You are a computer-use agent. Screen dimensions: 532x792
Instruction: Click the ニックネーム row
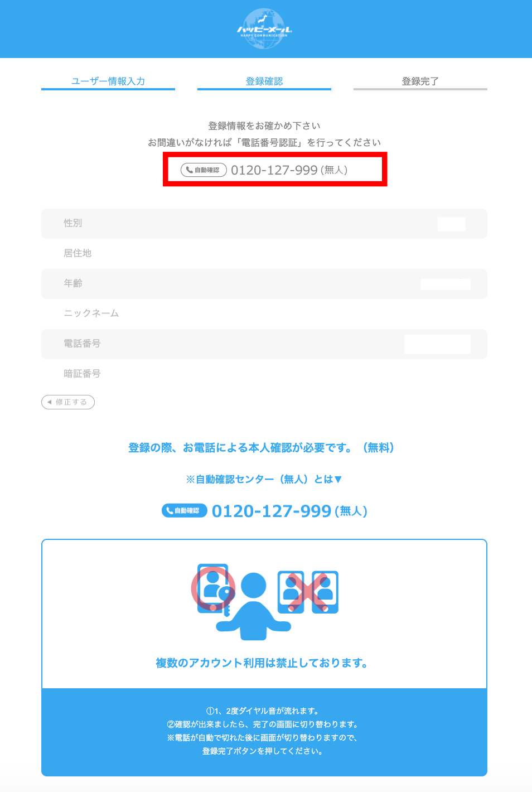tap(264, 314)
